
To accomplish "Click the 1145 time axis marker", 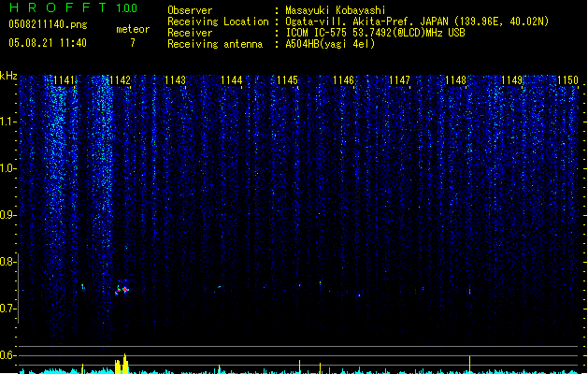I will point(287,80).
